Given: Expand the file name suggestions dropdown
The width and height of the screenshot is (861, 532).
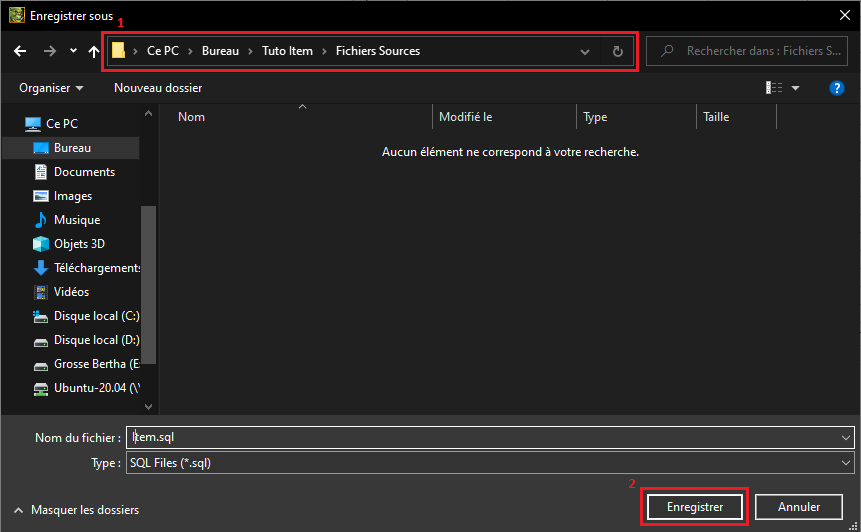Looking at the screenshot, I should [x=846, y=438].
